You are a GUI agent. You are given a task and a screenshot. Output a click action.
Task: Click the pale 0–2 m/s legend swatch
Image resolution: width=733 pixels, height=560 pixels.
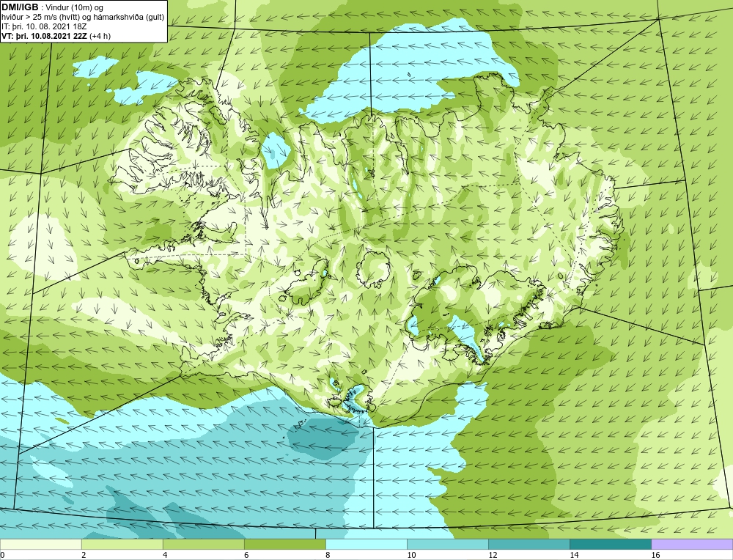point(40,544)
